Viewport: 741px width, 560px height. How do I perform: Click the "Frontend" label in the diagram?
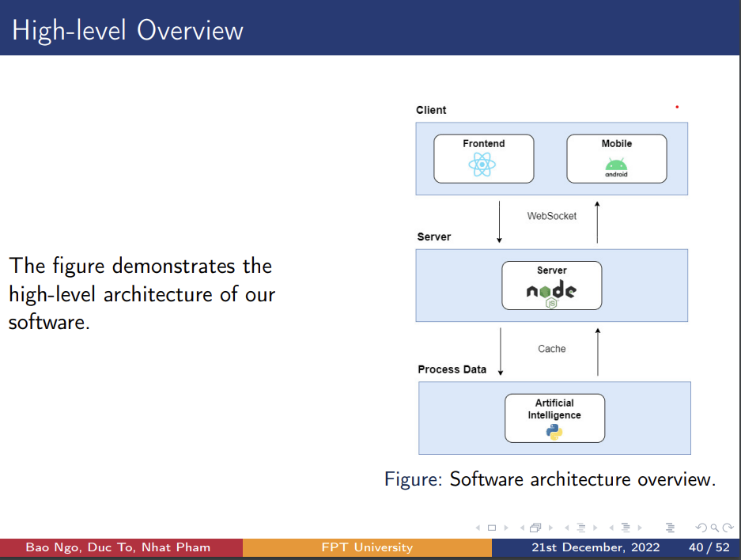point(484,144)
